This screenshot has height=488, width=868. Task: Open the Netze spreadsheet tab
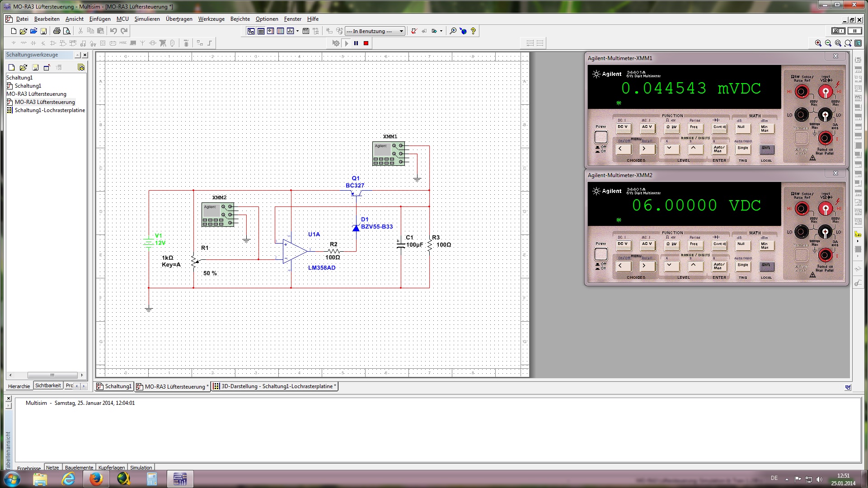click(x=52, y=468)
